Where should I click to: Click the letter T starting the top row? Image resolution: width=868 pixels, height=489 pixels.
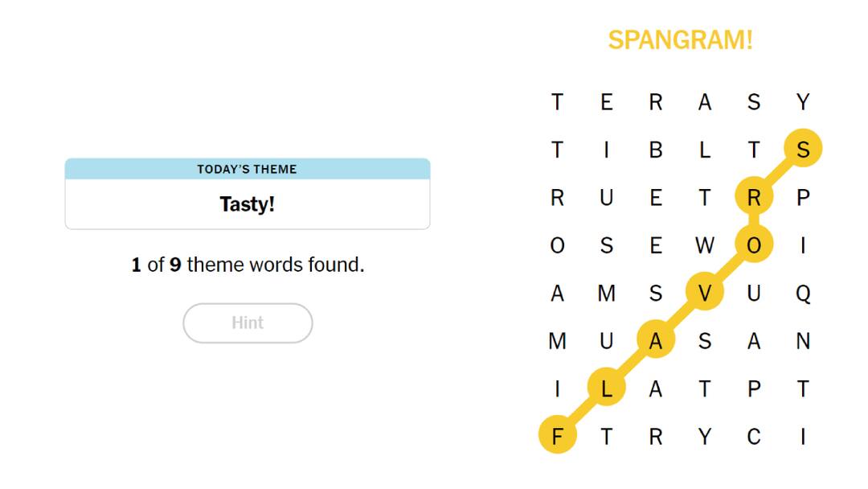557,102
